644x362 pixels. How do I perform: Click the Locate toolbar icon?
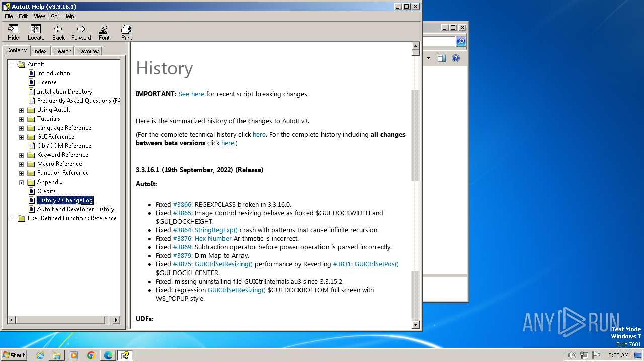36,32
